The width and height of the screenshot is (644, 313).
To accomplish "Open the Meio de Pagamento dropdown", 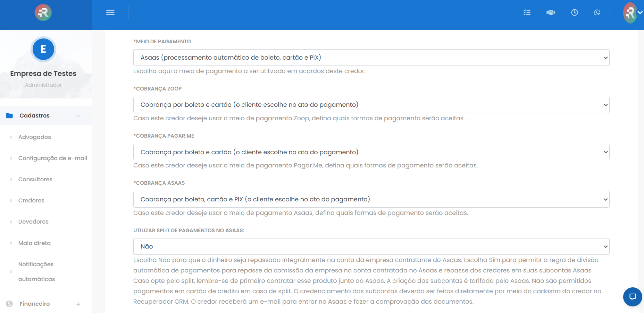I will point(371,58).
